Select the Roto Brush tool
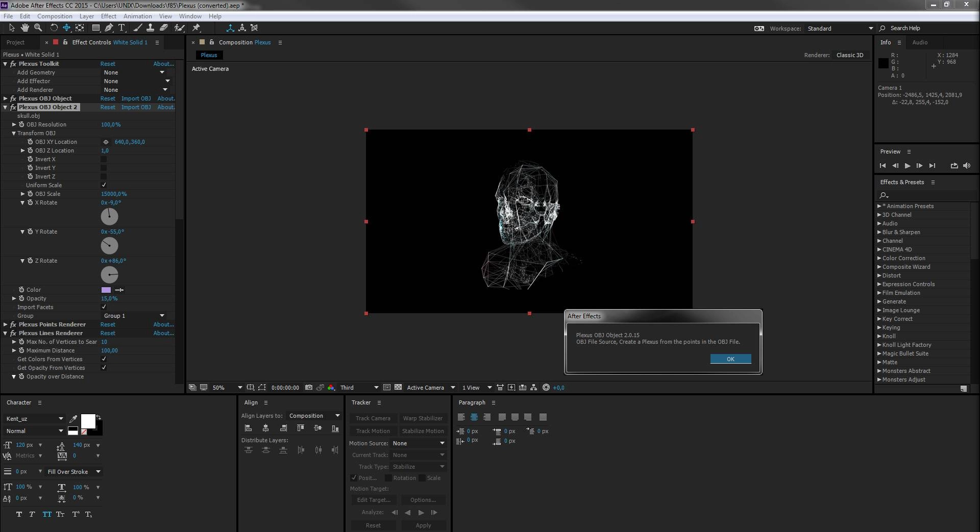 coord(179,28)
